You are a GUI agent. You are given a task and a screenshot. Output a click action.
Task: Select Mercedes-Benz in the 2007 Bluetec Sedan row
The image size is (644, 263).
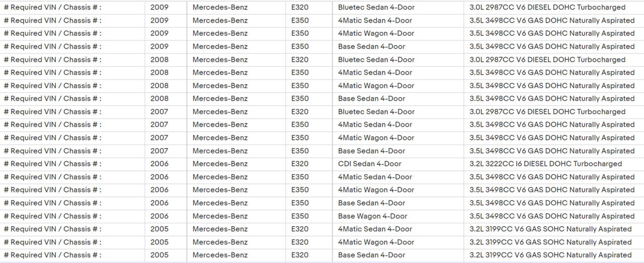(x=220, y=112)
